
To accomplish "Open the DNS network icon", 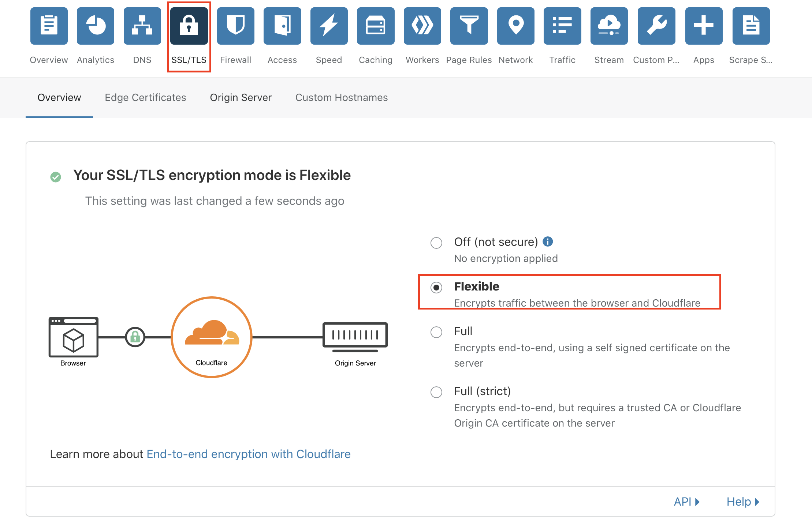I will [142, 26].
